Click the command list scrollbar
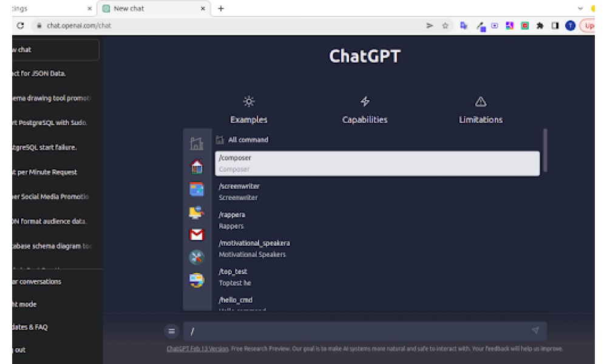 tap(545, 150)
